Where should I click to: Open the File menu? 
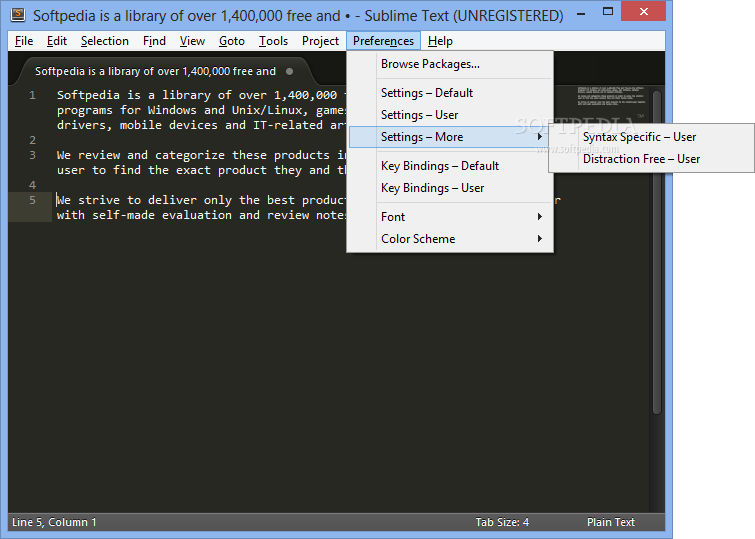pos(24,41)
